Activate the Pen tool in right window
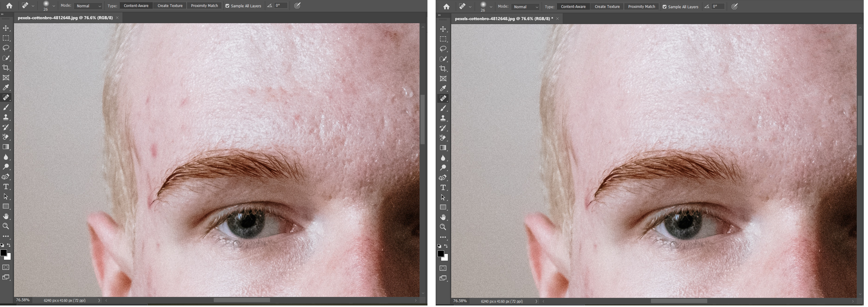This screenshot has height=307, width=868. (x=443, y=177)
